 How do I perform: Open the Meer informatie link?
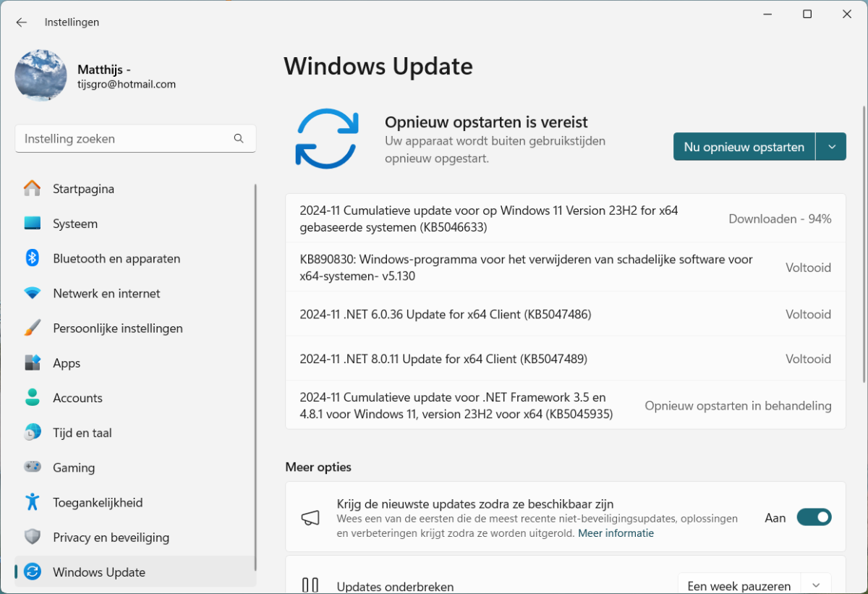tap(616, 533)
